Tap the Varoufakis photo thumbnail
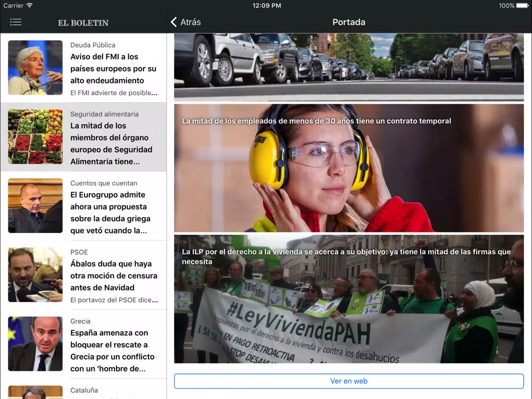The image size is (532, 399). tap(35, 205)
